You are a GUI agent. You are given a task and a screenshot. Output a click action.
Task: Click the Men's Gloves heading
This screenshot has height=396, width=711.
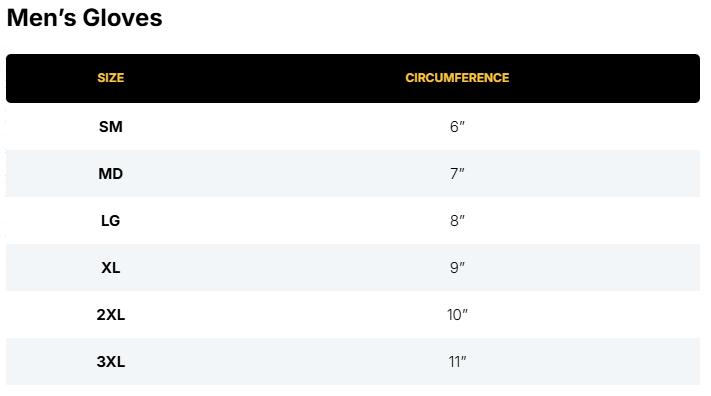click(84, 18)
